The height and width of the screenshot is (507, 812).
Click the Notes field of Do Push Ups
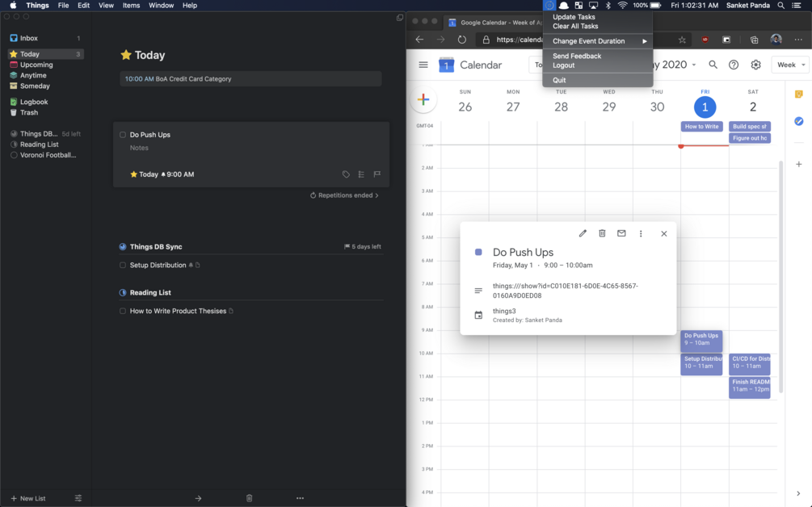(139, 148)
